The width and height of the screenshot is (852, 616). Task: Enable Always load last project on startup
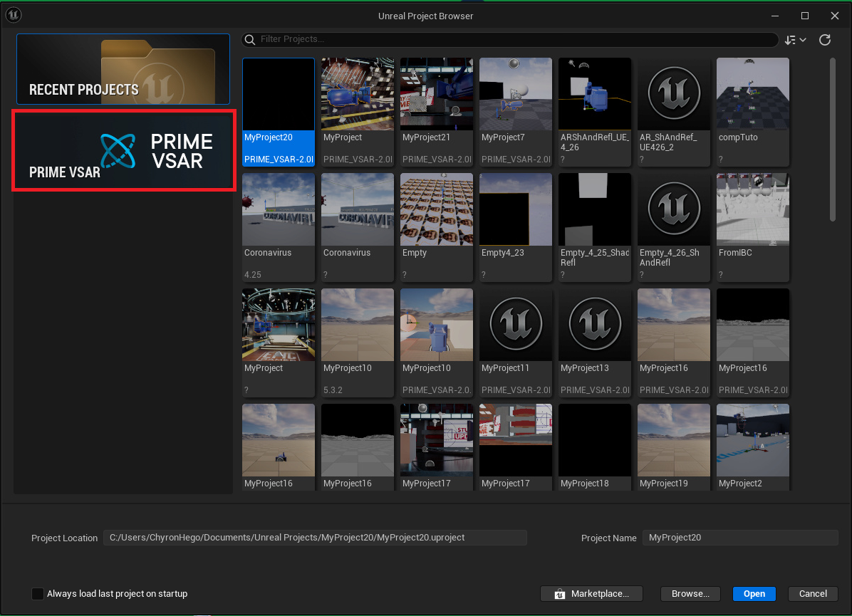(38, 593)
